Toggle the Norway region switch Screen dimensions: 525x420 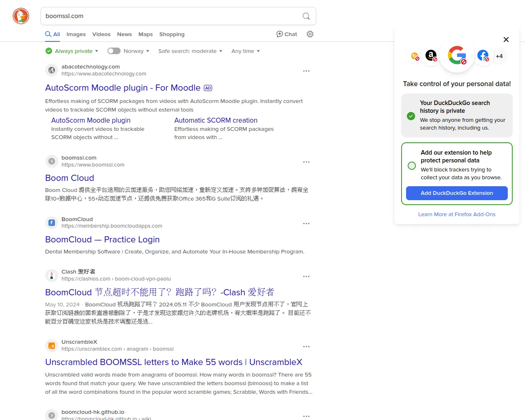click(114, 51)
